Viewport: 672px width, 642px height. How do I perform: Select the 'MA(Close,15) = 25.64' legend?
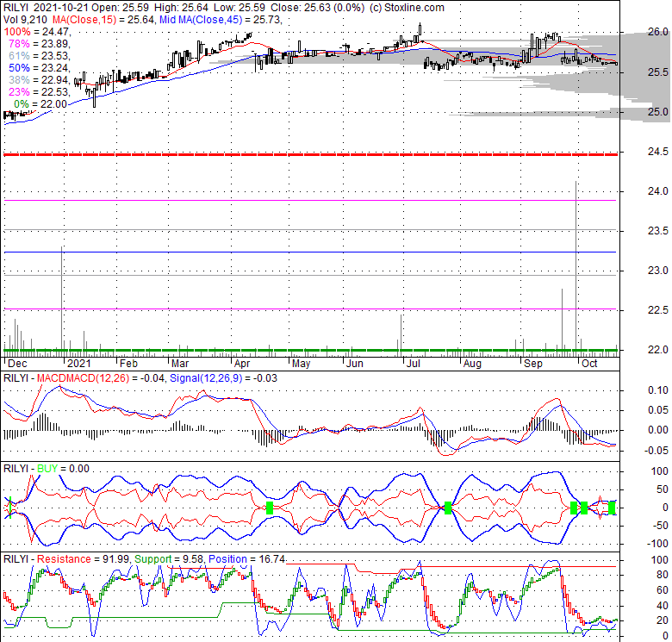(x=103, y=20)
